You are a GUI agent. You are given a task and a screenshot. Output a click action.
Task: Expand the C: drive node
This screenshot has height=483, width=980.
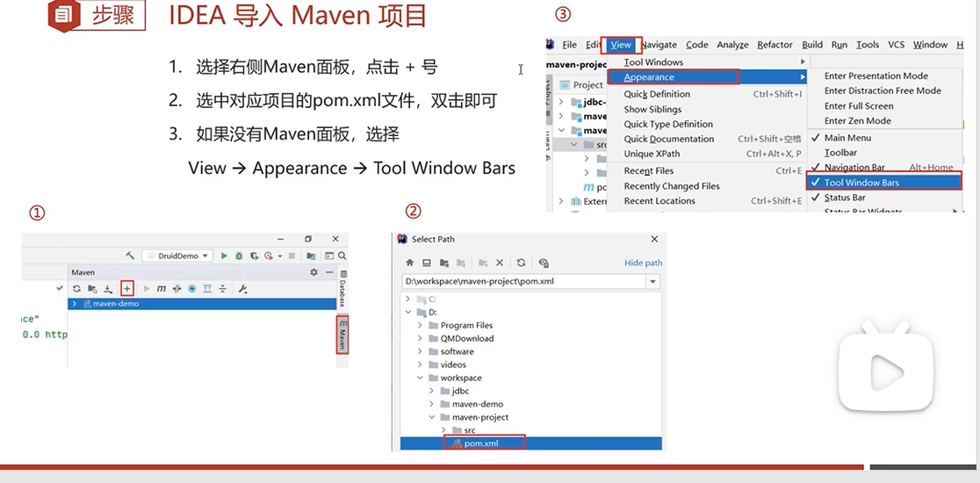(x=408, y=299)
